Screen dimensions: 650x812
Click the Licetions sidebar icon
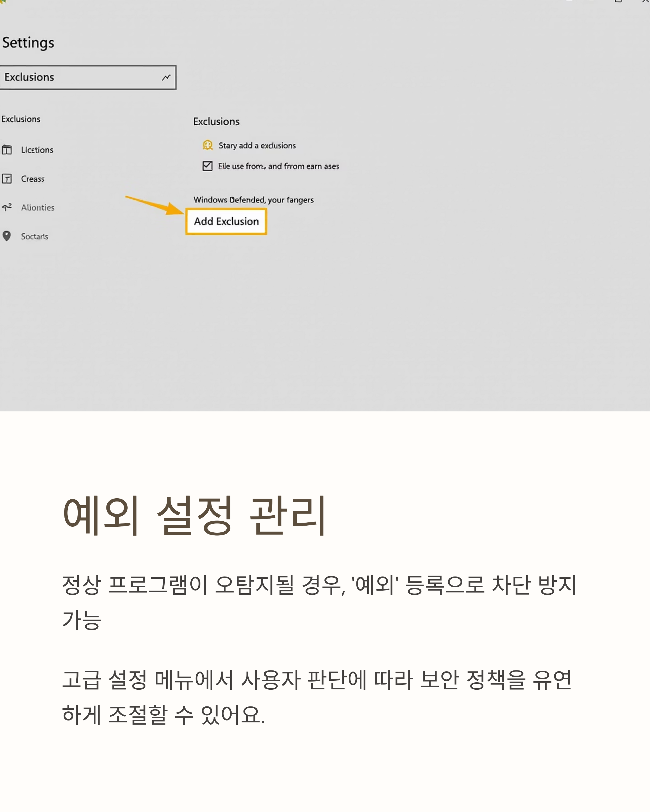tap(7, 150)
